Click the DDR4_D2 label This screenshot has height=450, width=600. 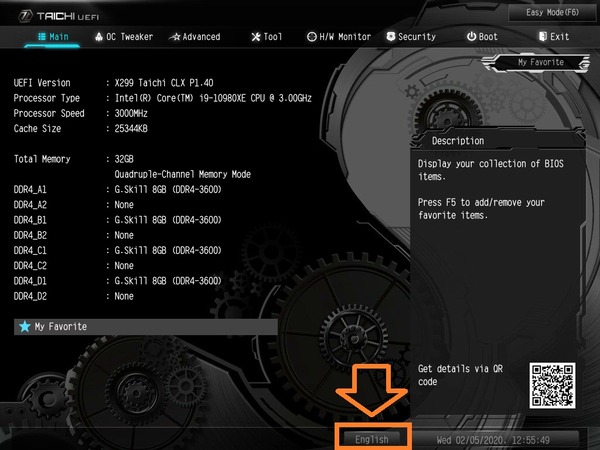(x=30, y=297)
